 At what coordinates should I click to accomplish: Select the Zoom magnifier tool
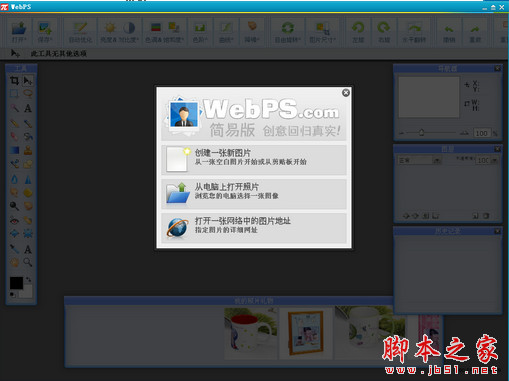click(x=28, y=263)
